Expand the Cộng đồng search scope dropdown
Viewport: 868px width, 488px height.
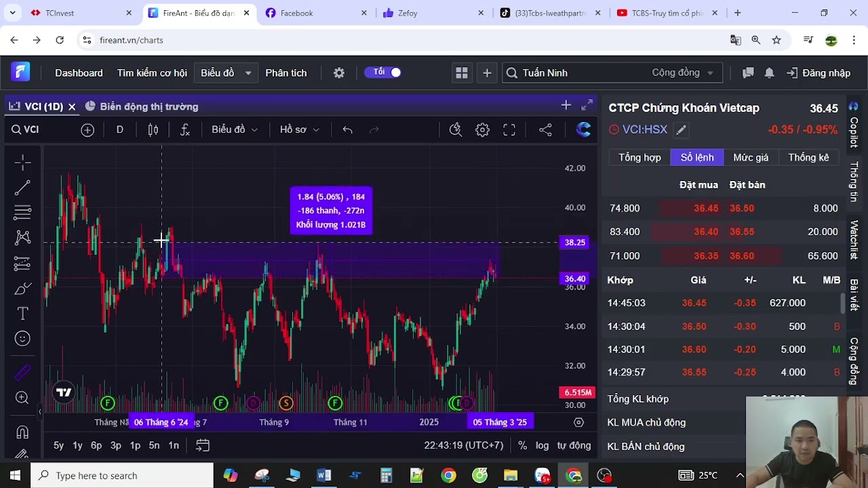pyautogui.click(x=683, y=73)
